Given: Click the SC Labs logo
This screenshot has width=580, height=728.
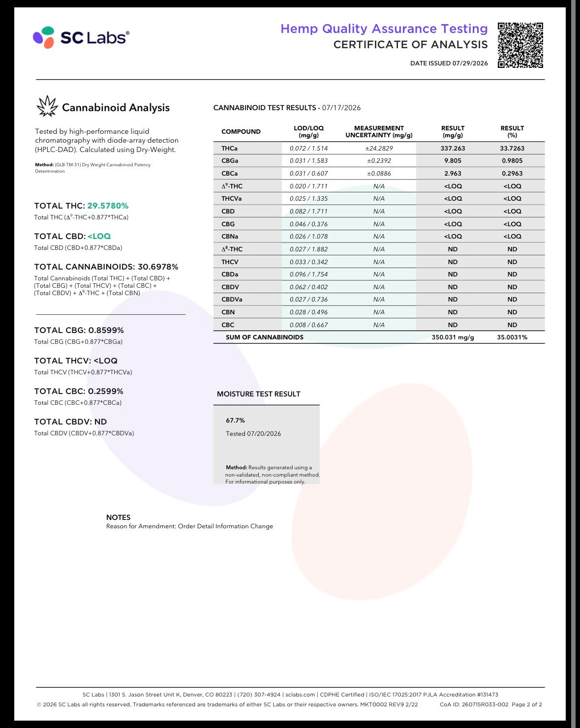Looking at the screenshot, I should tap(81, 37).
